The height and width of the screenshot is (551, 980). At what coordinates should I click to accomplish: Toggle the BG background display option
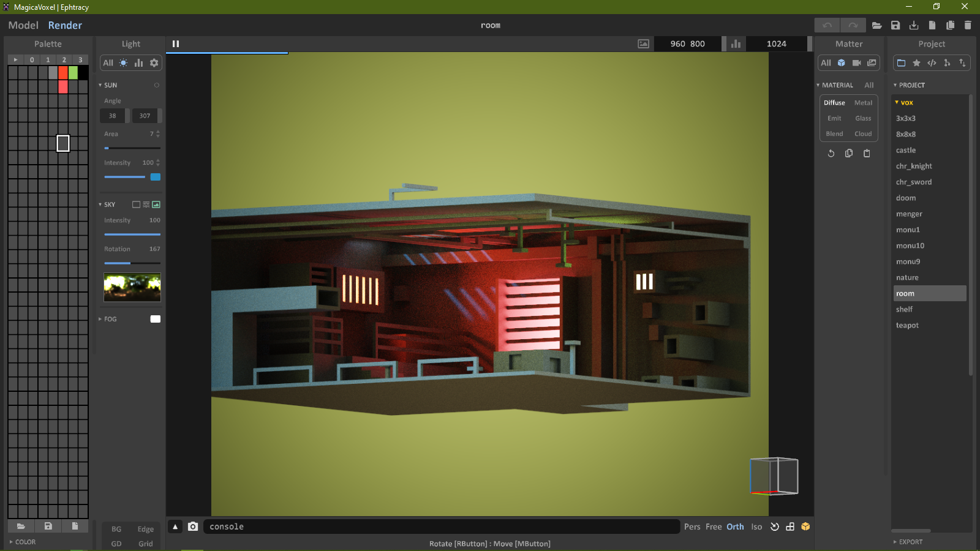coord(116,529)
